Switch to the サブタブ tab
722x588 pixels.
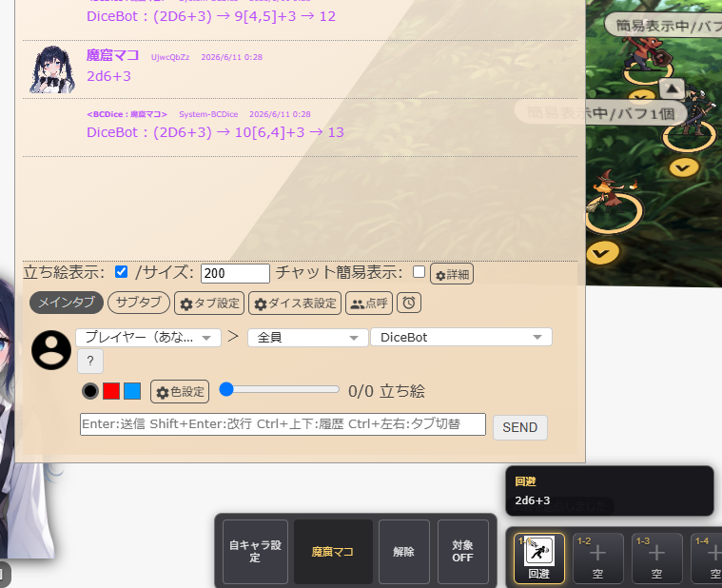[139, 303]
